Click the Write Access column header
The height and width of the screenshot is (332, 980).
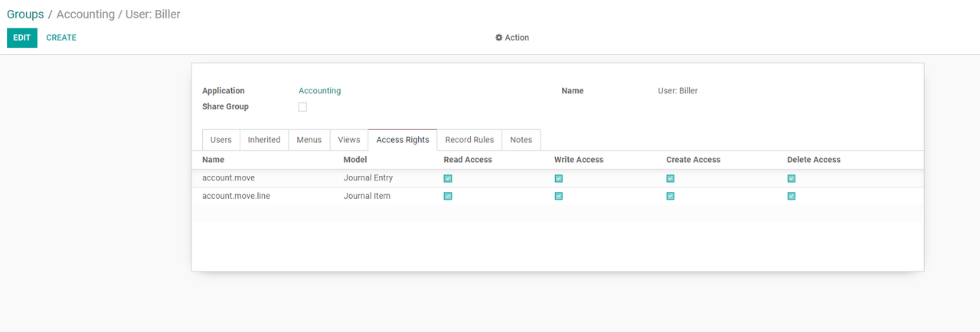579,160
